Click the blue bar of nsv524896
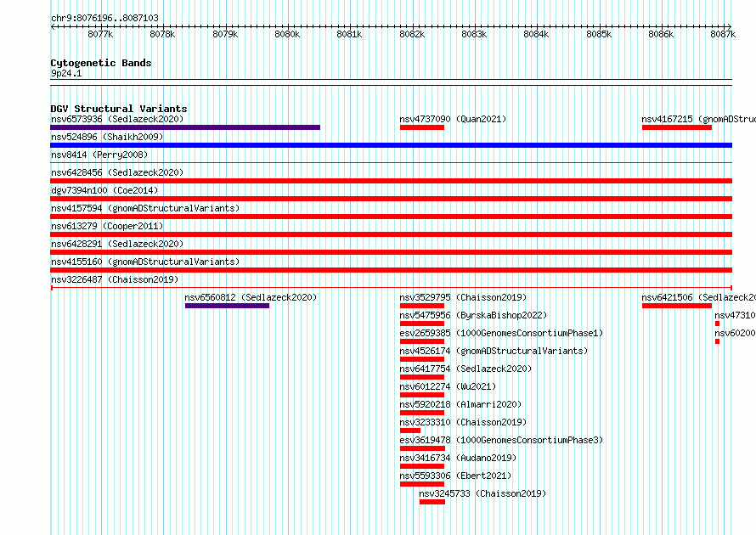The width and height of the screenshot is (756, 535). [391, 145]
